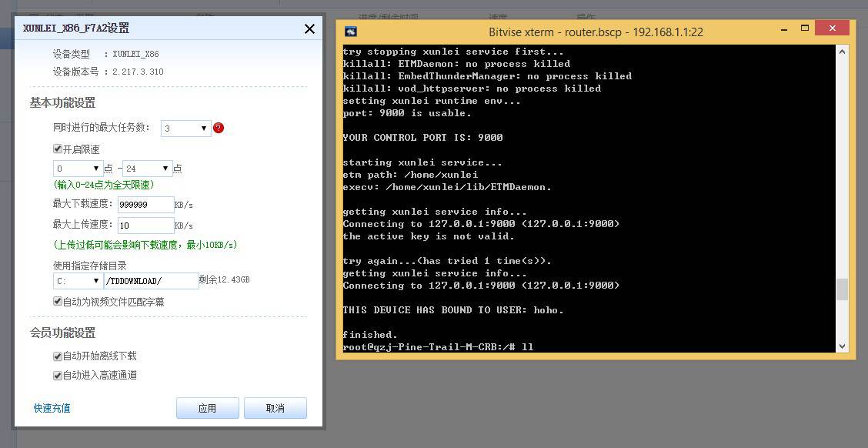Click the 最大下载速度 input field
The width and height of the screenshot is (868, 448).
point(146,204)
